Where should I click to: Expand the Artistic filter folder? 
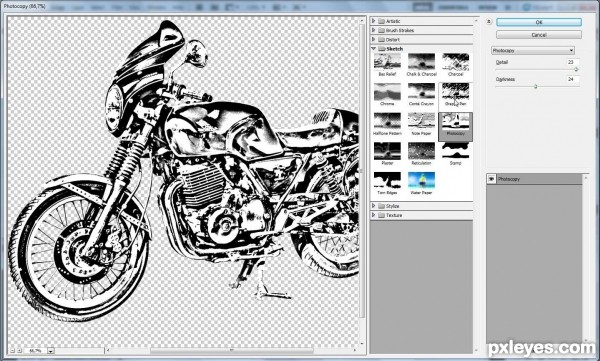coord(373,21)
